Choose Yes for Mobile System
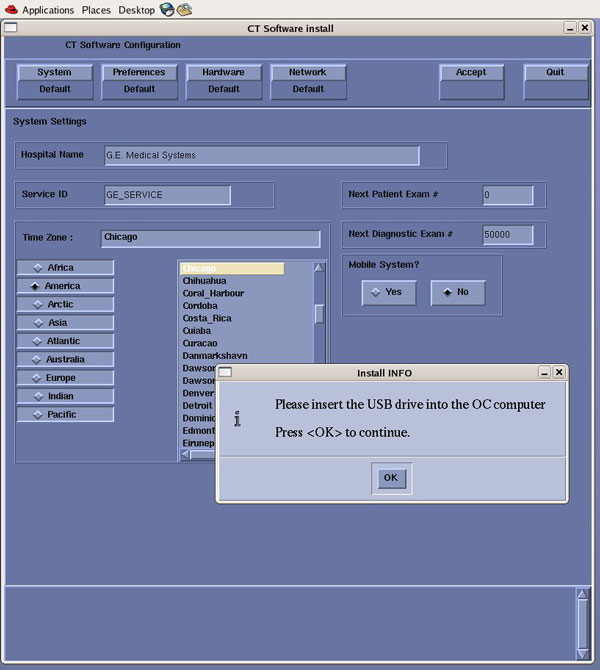 (389, 293)
